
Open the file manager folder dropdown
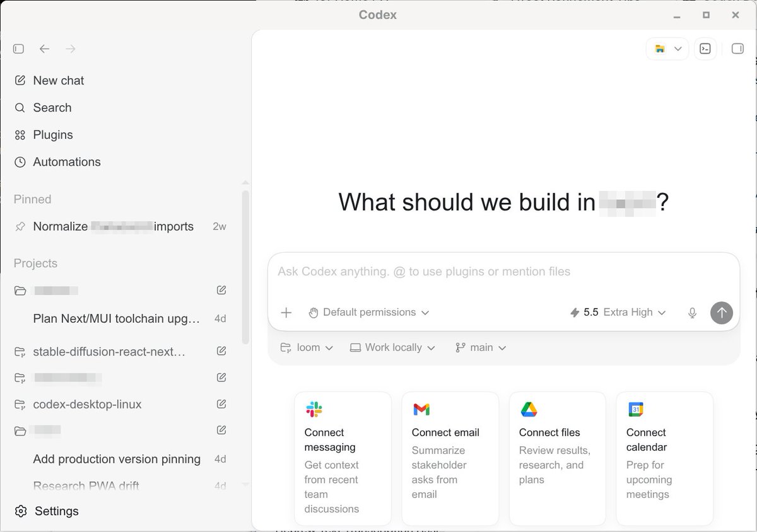click(x=667, y=49)
